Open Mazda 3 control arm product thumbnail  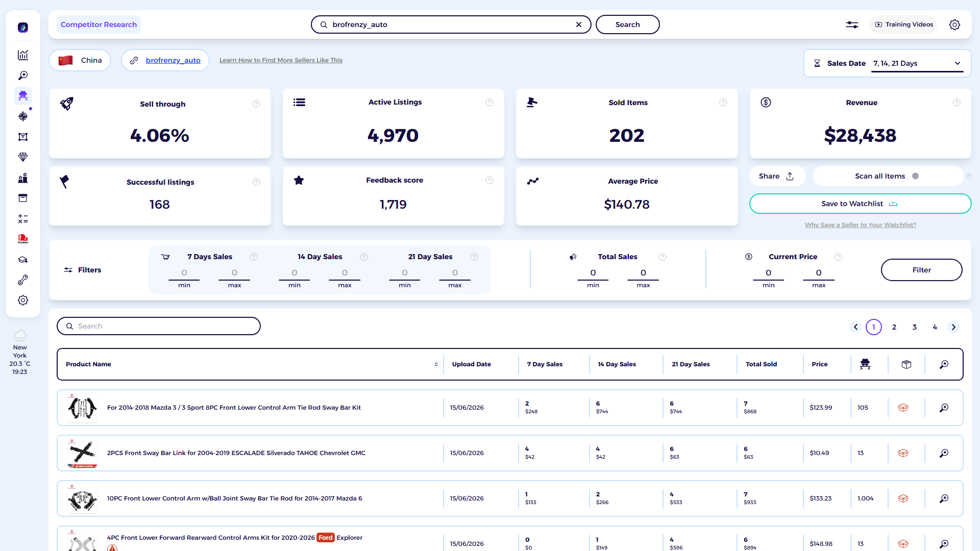coord(82,408)
